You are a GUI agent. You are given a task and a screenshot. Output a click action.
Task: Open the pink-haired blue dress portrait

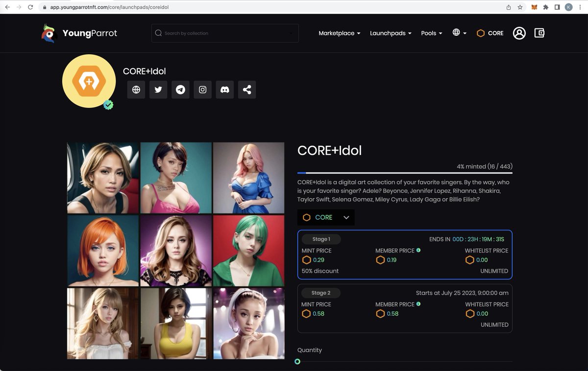tap(248, 178)
